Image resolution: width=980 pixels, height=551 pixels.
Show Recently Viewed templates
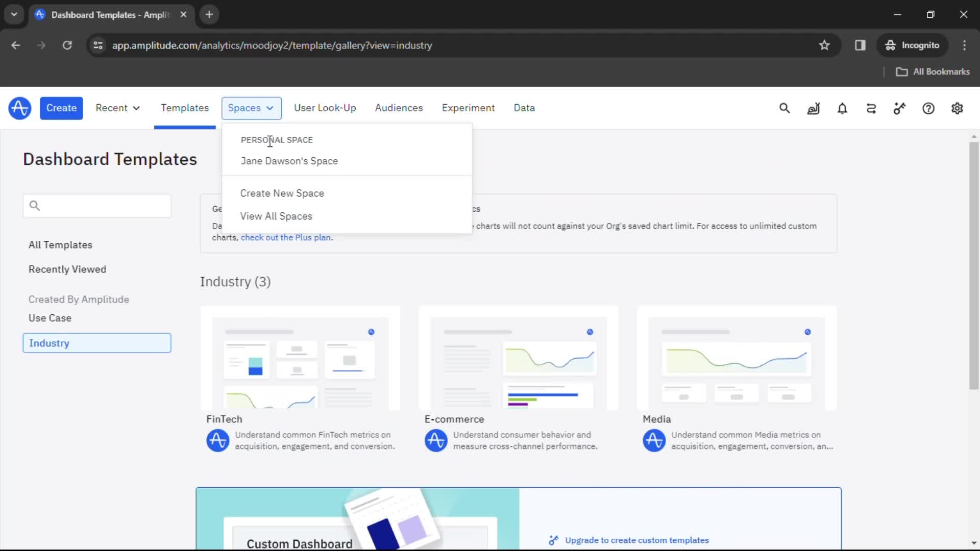click(x=67, y=269)
